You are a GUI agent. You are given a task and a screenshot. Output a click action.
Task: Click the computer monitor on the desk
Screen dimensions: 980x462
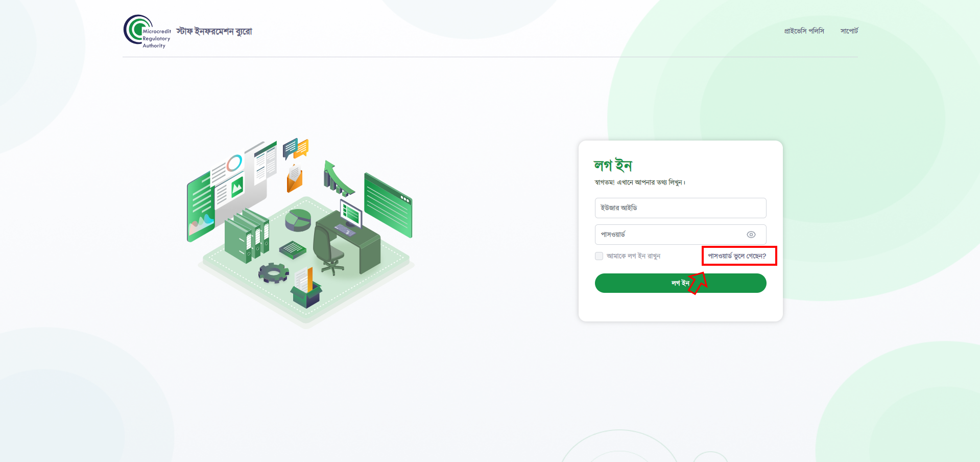pyautogui.click(x=351, y=214)
